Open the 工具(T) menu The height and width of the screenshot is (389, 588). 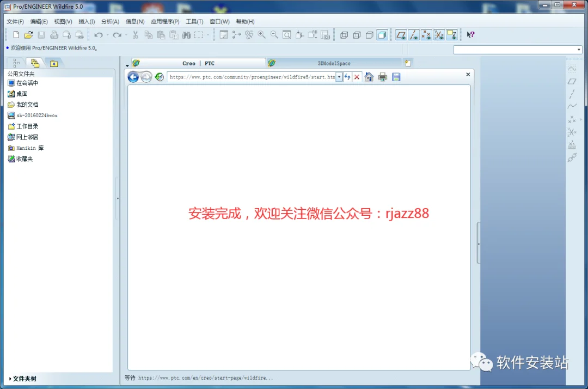pos(194,21)
